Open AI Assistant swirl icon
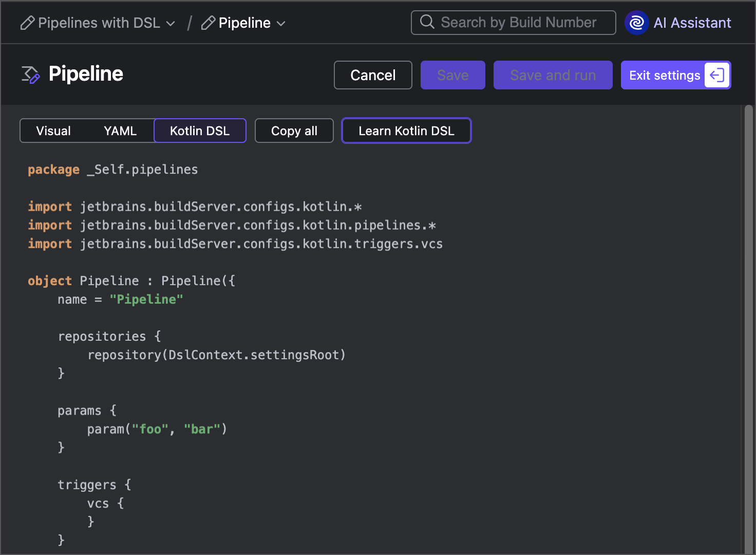The image size is (756, 555). coord(636,23)
